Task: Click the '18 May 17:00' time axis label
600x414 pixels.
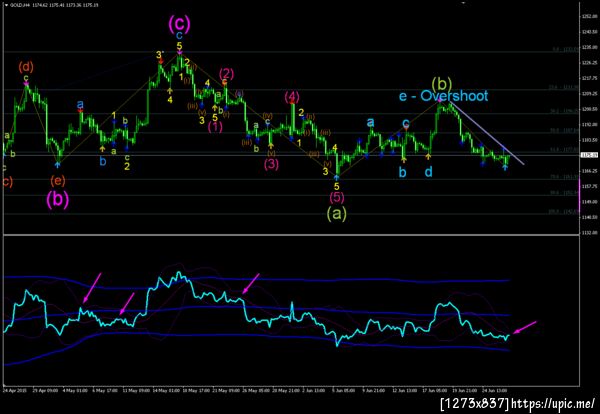Action: tap(197, 391)
